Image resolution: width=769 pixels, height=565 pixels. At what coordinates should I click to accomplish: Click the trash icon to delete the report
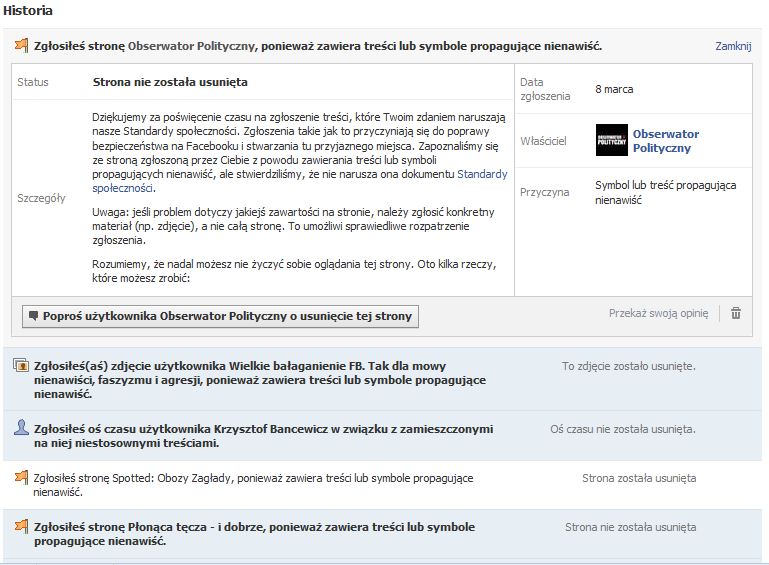tap(736, 313)
